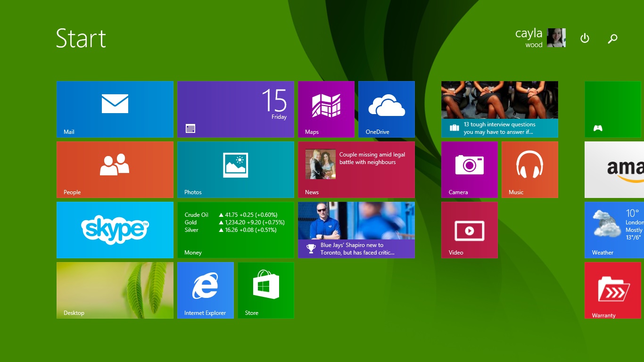Click the Weather cloud and sun icon

[607, 224]
